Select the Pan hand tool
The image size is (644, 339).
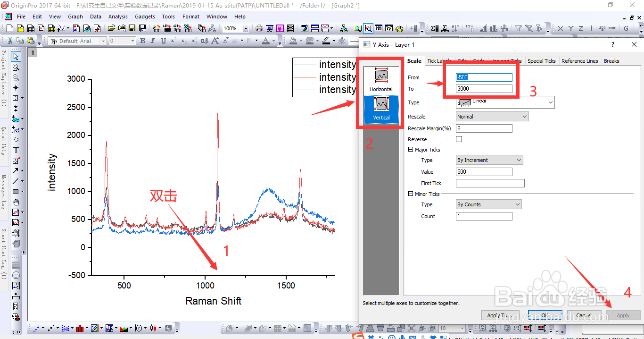pyautogui.click(x=16, y=202)
